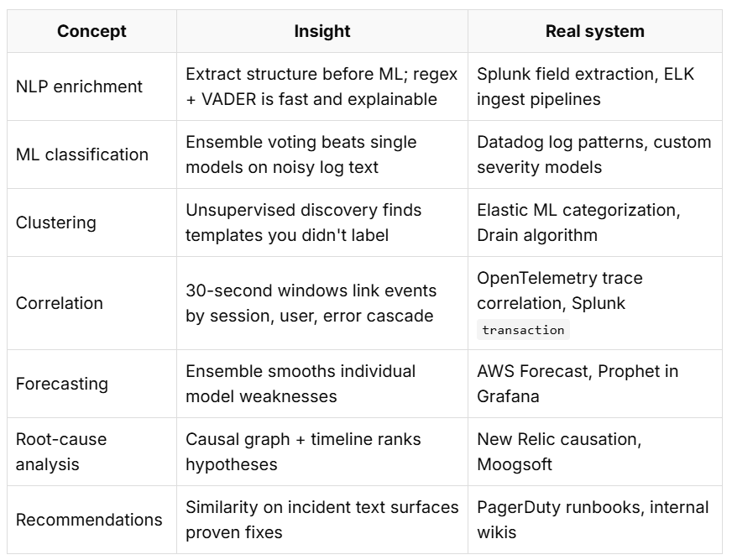Select the Unsupervised discovery insight cell
Image resolution: width=732 pixels, height=560 pixels.
pos(322,222)
